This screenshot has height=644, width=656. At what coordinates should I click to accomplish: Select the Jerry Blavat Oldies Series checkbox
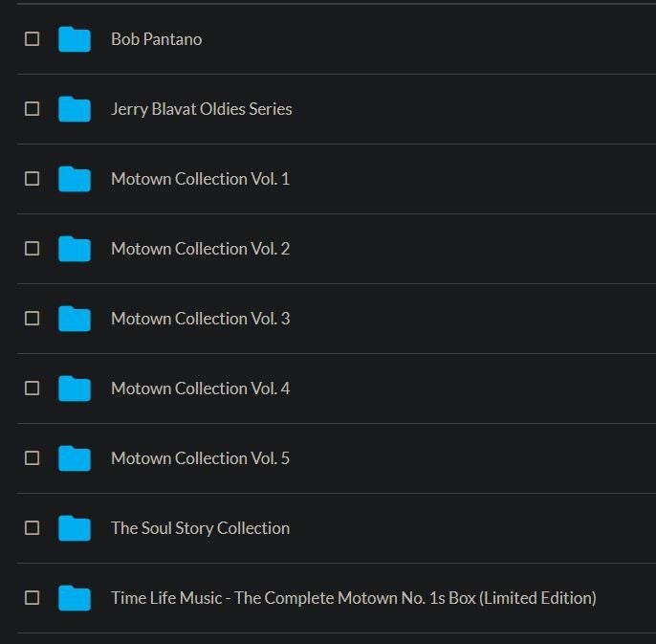32,109
